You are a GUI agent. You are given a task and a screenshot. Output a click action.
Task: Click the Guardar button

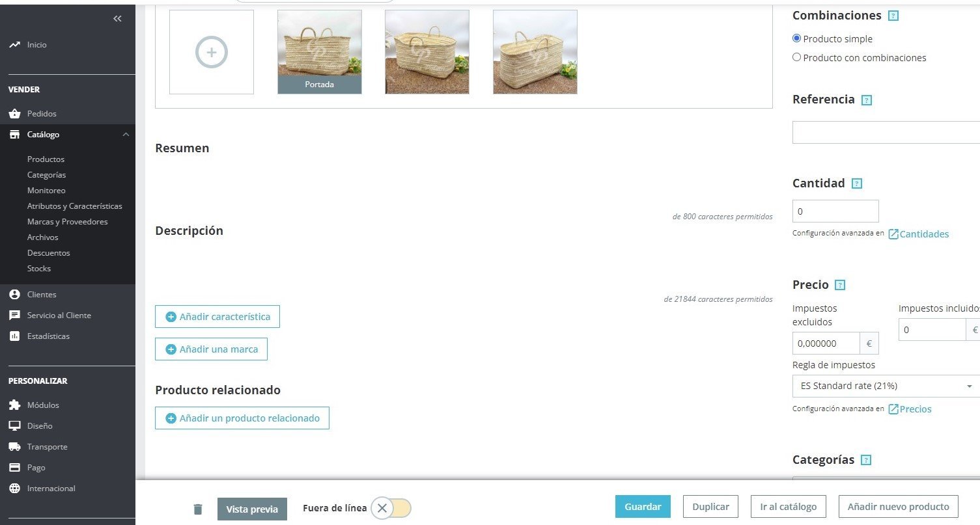click(643, 507)
